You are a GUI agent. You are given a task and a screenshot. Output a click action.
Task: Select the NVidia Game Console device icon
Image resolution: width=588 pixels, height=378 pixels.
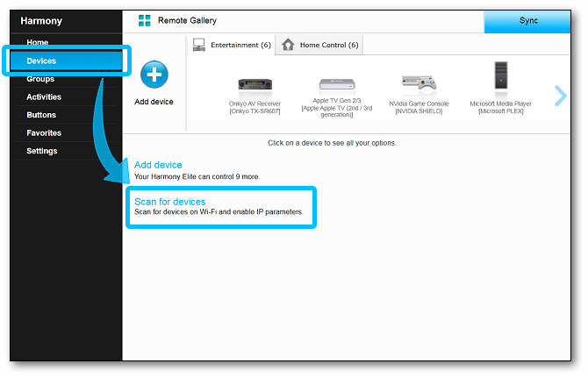(x=419, y=82)
